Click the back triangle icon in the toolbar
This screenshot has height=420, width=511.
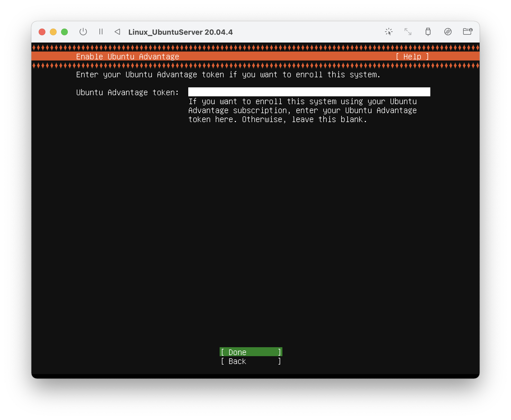pyautogui.click(x=117, y=32)
